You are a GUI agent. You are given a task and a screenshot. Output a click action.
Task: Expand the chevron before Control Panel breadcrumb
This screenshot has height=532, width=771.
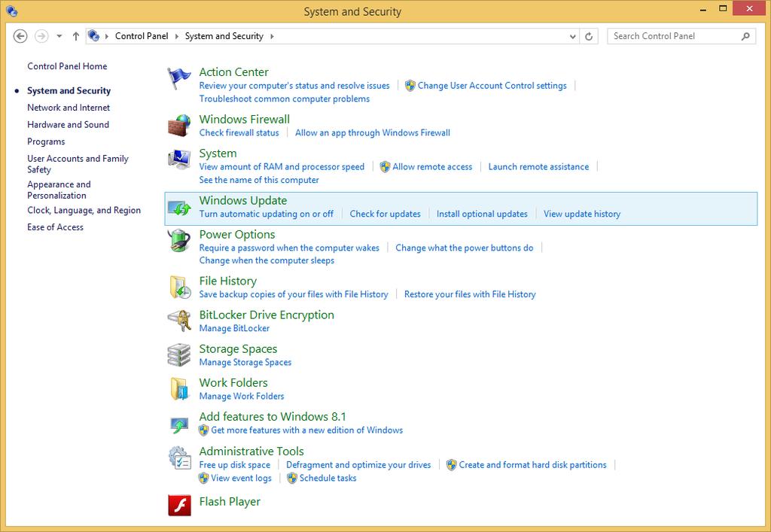(107, 36)
